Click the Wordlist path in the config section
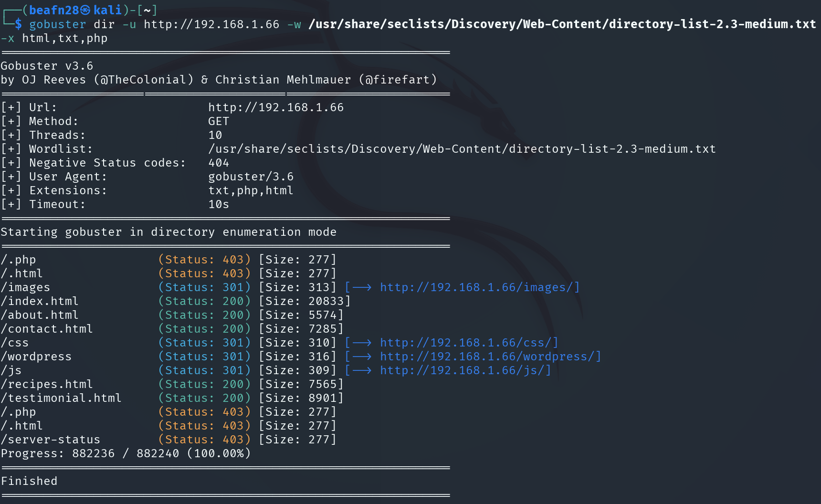This screenshot has height=504, width=821. (x=462, y=149)
